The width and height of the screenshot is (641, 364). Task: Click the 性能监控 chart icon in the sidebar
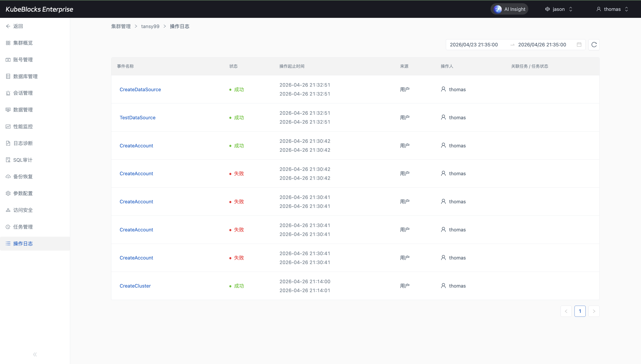(x=8, y=126)
